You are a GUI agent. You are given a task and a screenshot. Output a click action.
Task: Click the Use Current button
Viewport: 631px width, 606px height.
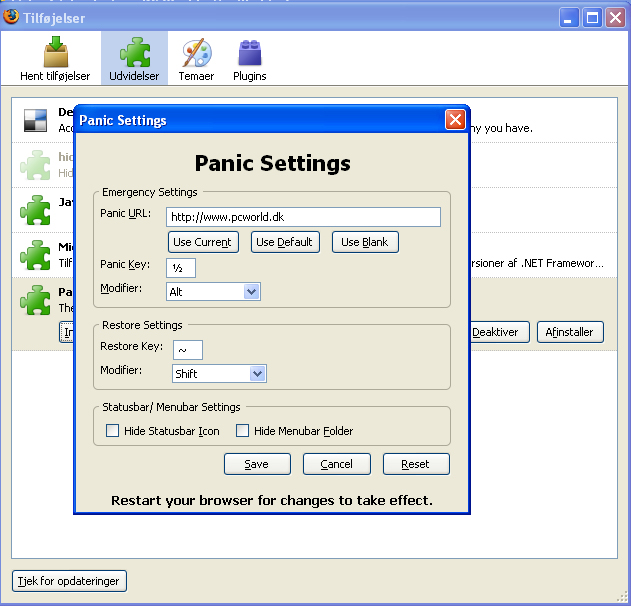[203, 242]
